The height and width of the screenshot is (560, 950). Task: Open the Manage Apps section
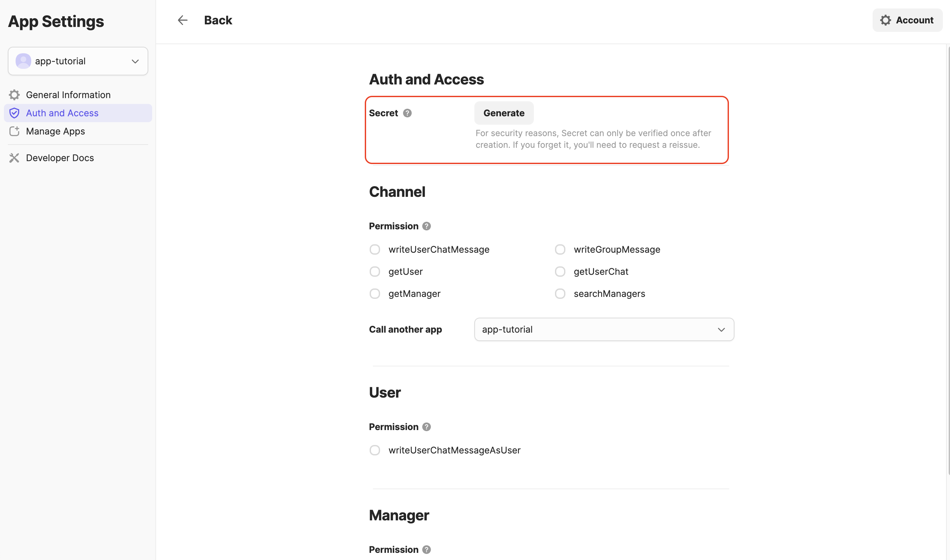pos(56,131)
